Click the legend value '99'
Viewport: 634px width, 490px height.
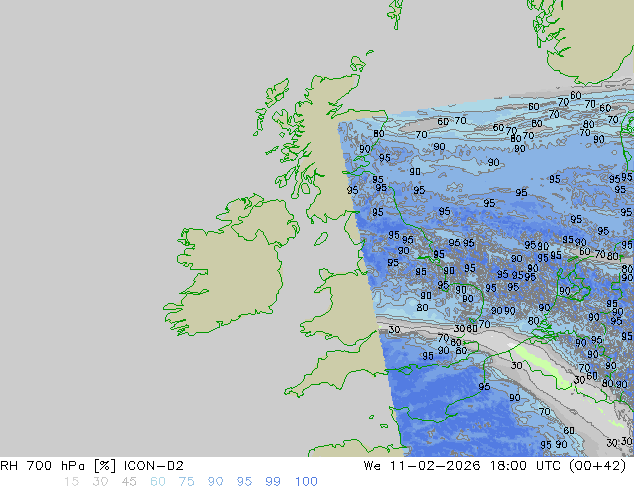273,482
